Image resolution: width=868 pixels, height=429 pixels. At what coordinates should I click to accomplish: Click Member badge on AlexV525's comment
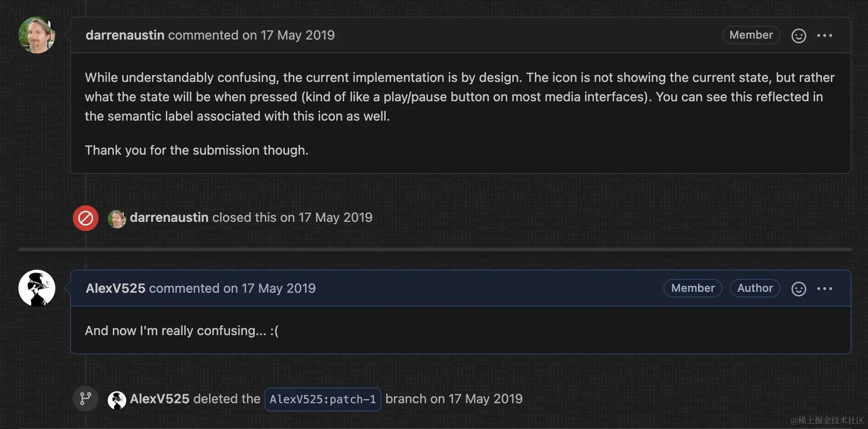click(692, 288)
